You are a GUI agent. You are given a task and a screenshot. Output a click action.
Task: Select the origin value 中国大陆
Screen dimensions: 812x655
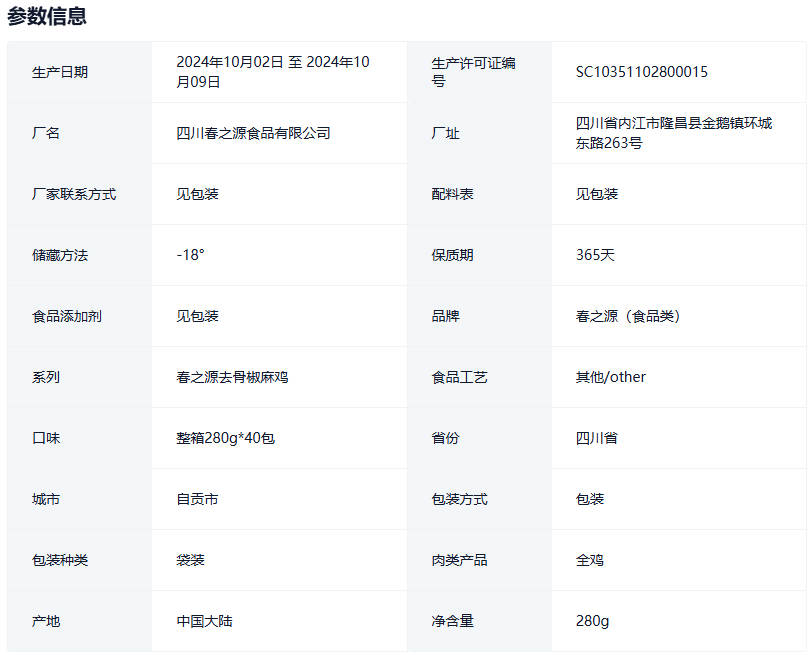coord(204,621)
